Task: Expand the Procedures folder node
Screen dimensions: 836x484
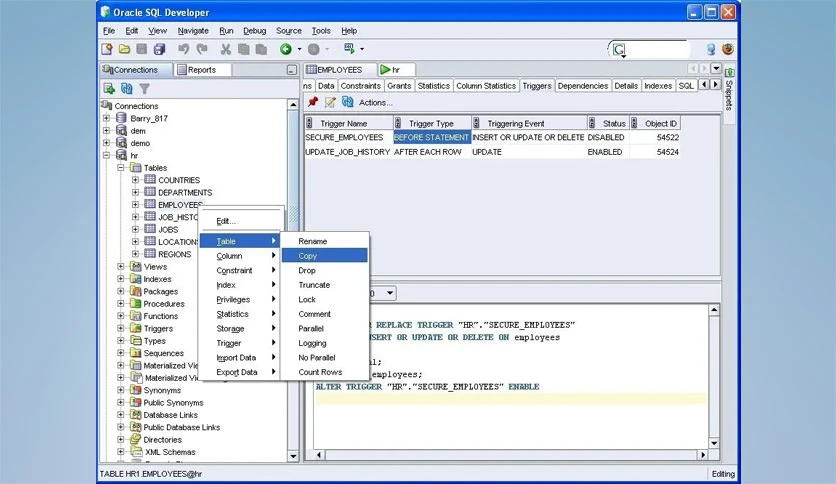Action: (121, 304)
